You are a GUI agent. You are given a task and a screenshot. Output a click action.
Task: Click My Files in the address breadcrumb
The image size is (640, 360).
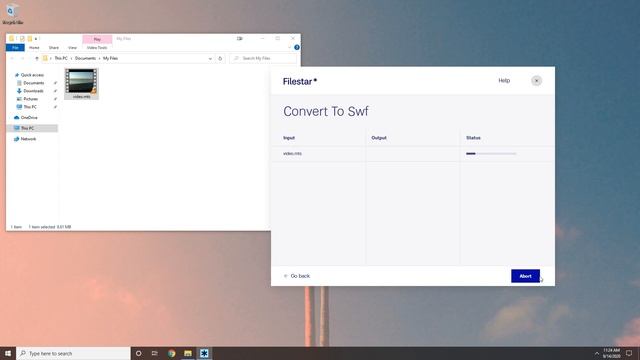coord(110,58)
